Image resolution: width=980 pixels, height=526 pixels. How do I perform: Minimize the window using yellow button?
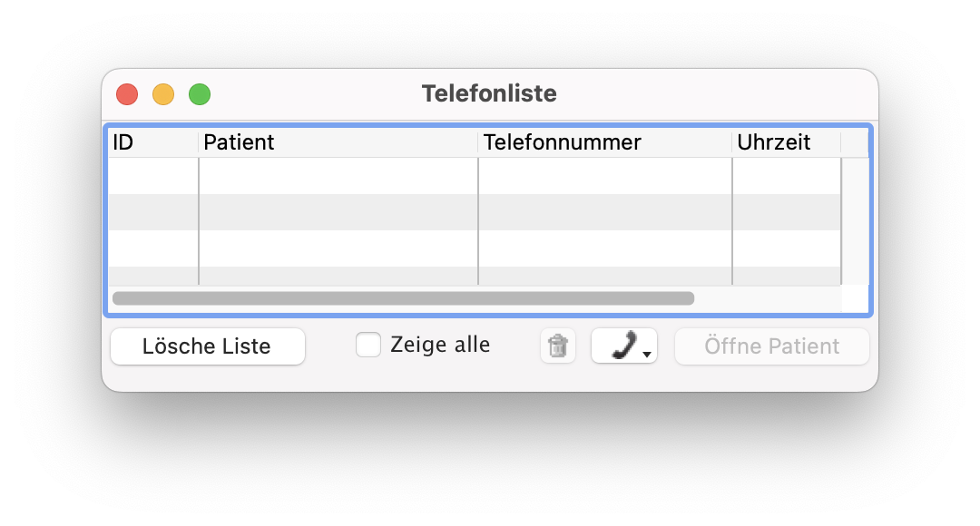coord(163,94)
